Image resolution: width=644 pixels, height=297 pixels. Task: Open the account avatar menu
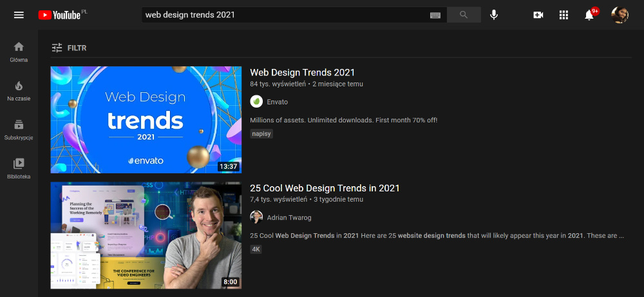(620, 15)
